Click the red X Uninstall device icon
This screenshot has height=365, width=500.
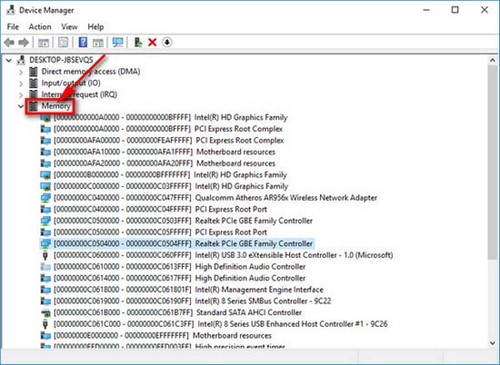(x=152, y=42)
